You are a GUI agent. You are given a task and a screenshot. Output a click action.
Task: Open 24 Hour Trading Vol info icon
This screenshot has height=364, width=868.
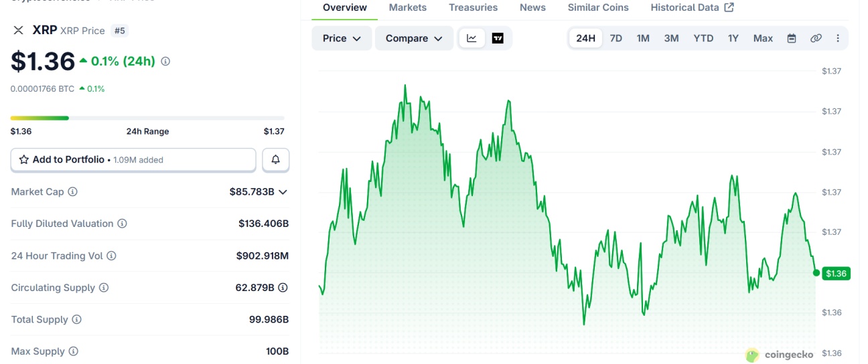(111, 256)
